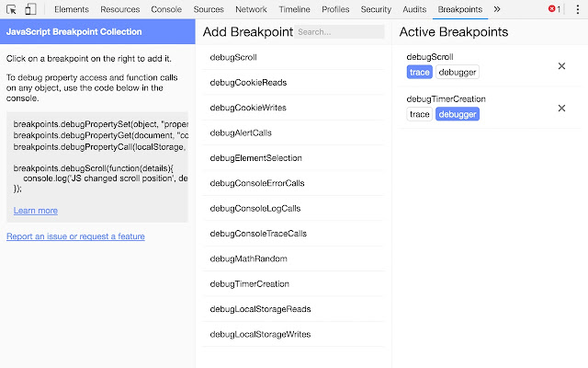Expand the hidden DevTools tabs overflow
Viewport: 588px width, 368px height.
497,9
